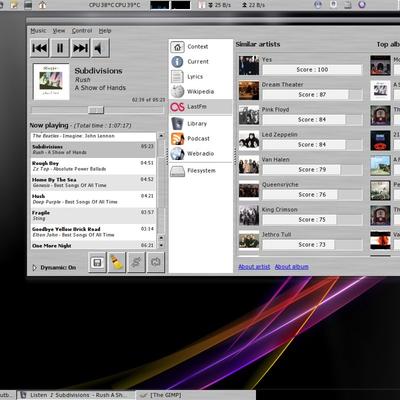Select the LastFm sidebar item
400x400 pixels.
(200, 107)
